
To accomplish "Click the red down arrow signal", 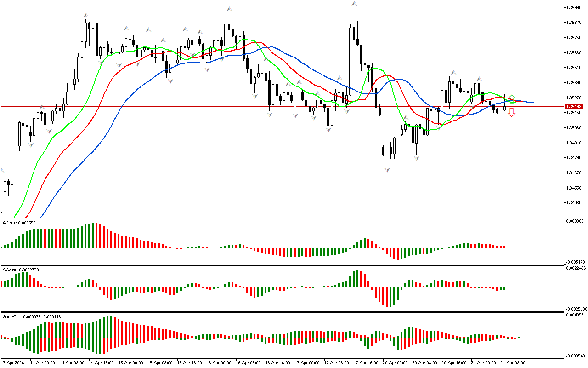I will 511,112.
